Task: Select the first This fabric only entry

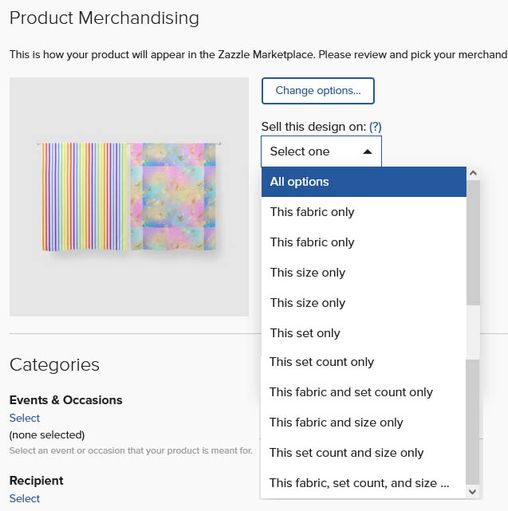Action: (364, 212)
